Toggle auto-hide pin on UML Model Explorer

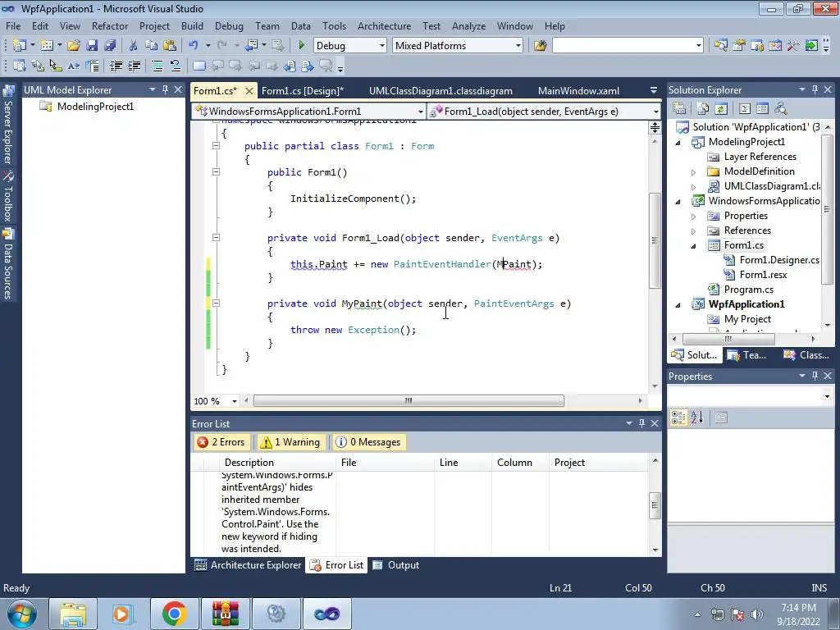(165, 90)
